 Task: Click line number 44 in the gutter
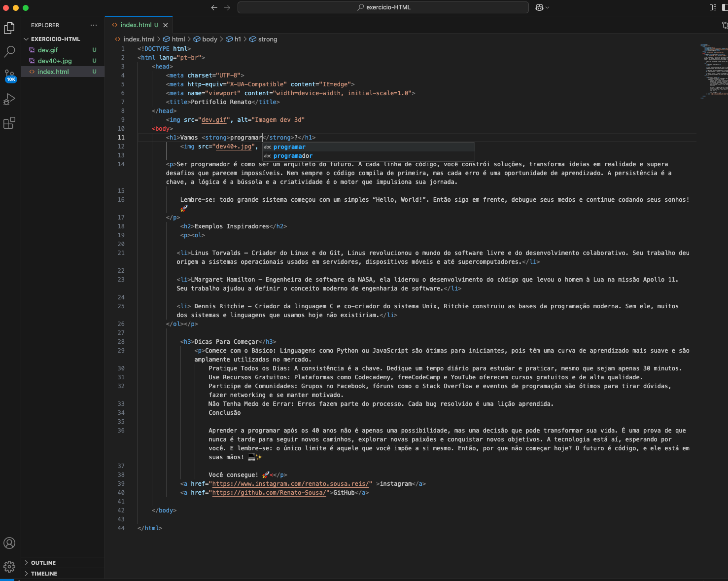click(121, 528)
